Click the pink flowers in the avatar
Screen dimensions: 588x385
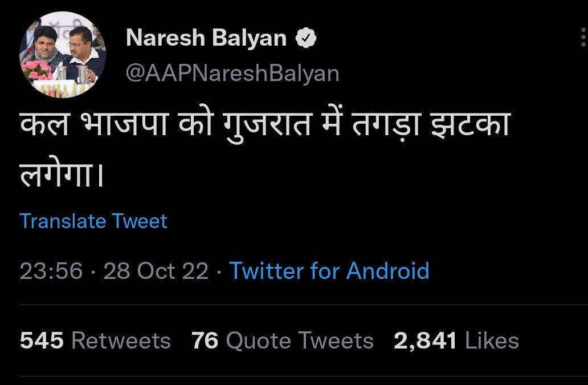(x=36, y=71)
